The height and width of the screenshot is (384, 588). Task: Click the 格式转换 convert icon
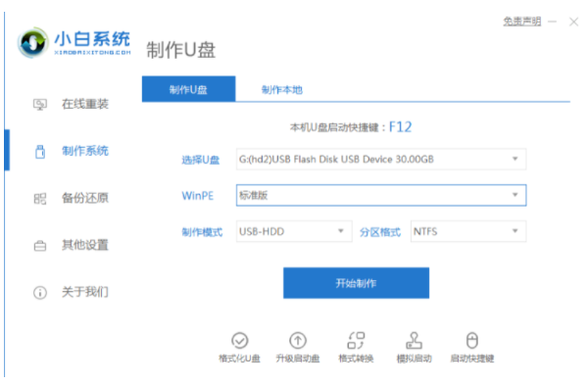tap(356, 341)
